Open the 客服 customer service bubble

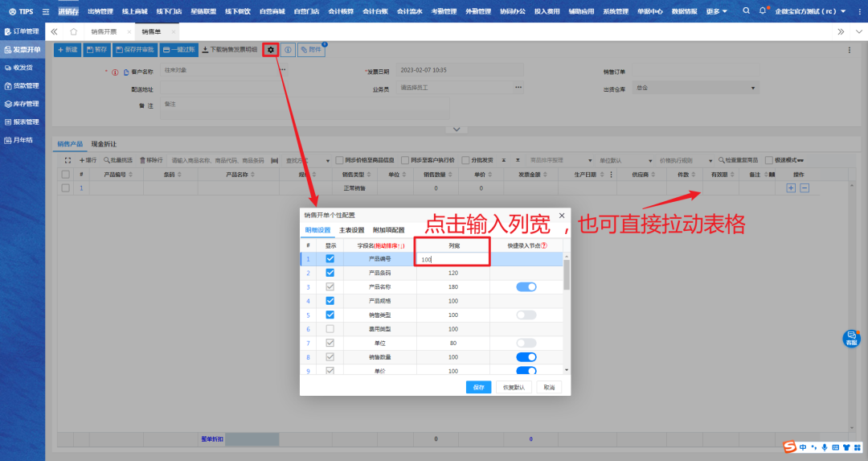point(851,339)
